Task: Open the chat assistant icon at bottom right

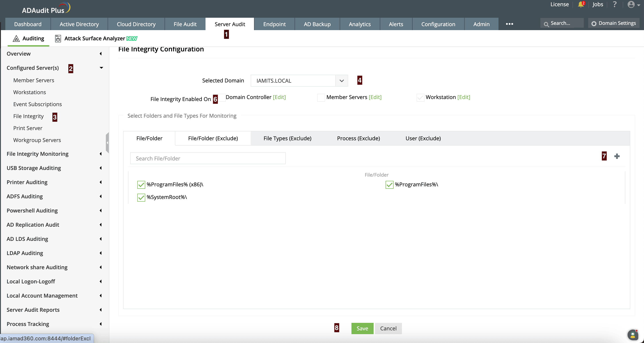Action: 632,335
